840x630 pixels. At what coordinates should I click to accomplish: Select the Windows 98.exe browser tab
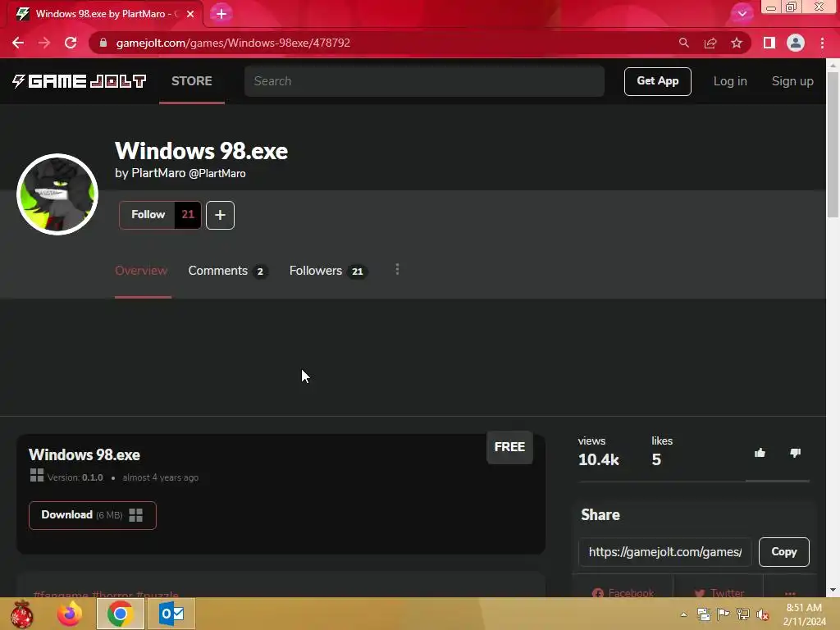pyautogui.click(x=105, y=14)
